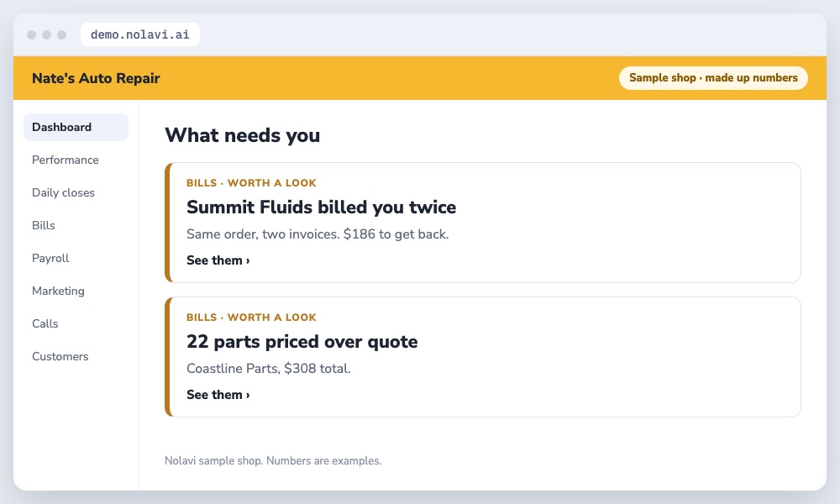Click Same order, two invoices text
The height and width of the screenshot is (504, 840).
(x=318, y=234)
